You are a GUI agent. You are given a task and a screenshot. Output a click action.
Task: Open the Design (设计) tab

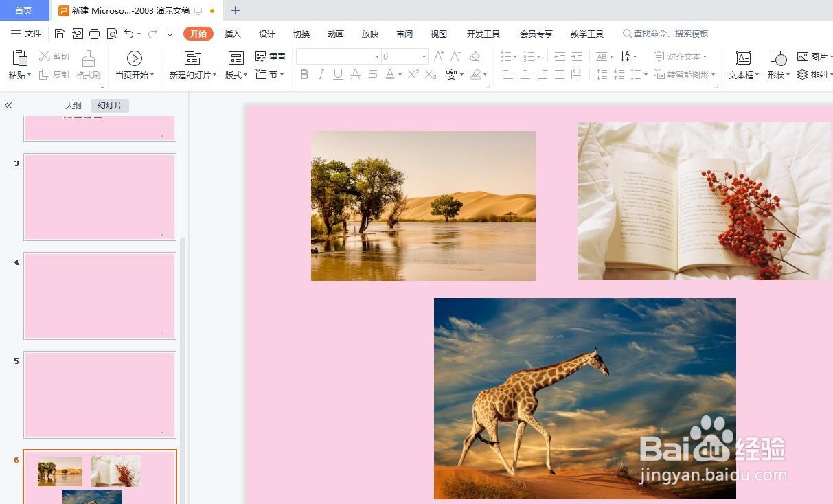(x=267, y=34)
